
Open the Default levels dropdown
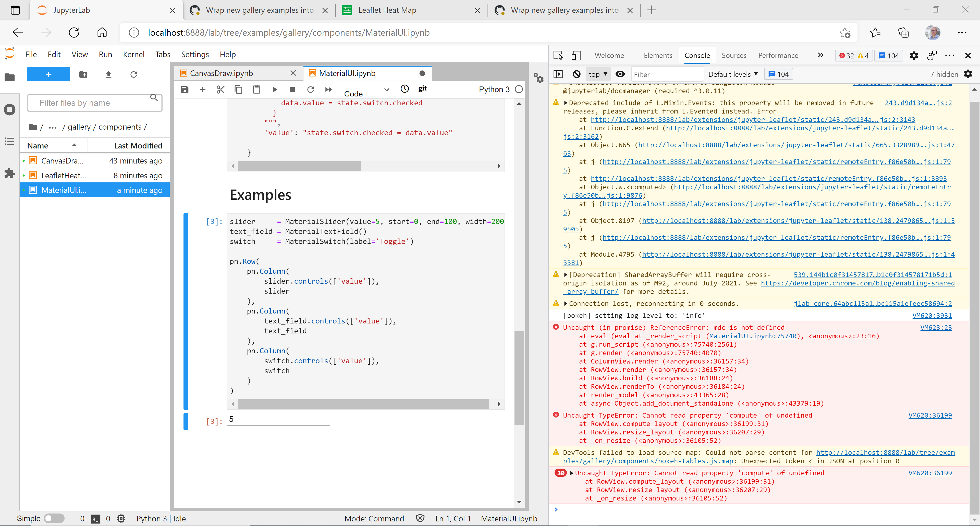pos(732,74)
